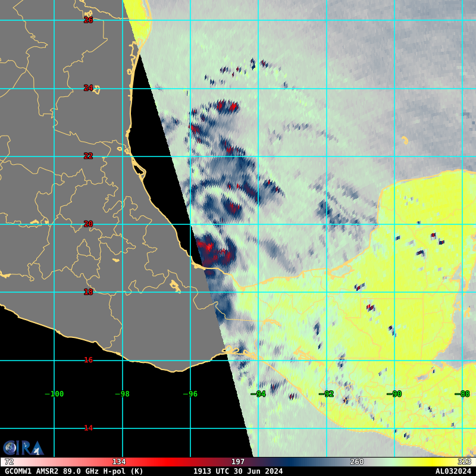
Task: Click the color scale value 134
Action: pos(119,462)
